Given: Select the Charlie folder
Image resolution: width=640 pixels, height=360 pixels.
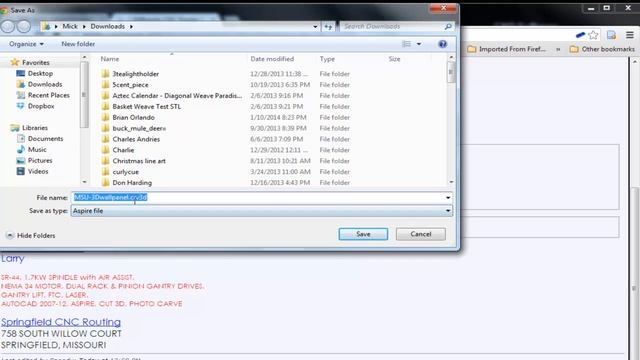Looking at the screenshot, I should 123,150.
